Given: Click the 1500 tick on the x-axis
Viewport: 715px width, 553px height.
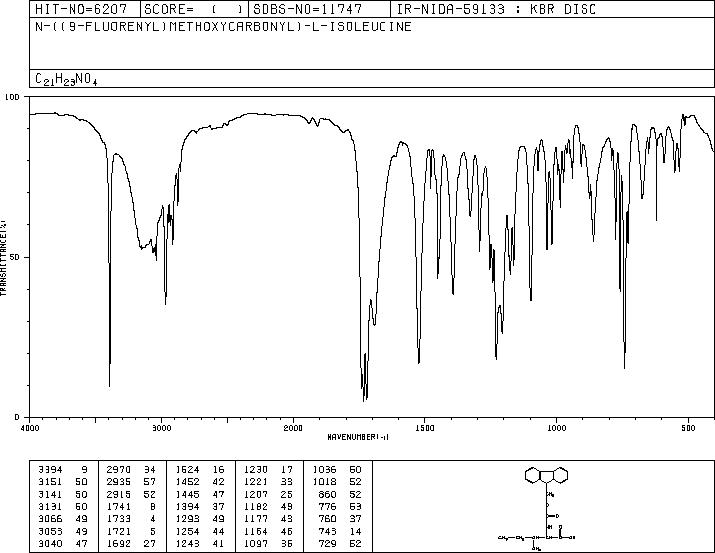Looking at the screenshot, I should [x=425, y=428].
